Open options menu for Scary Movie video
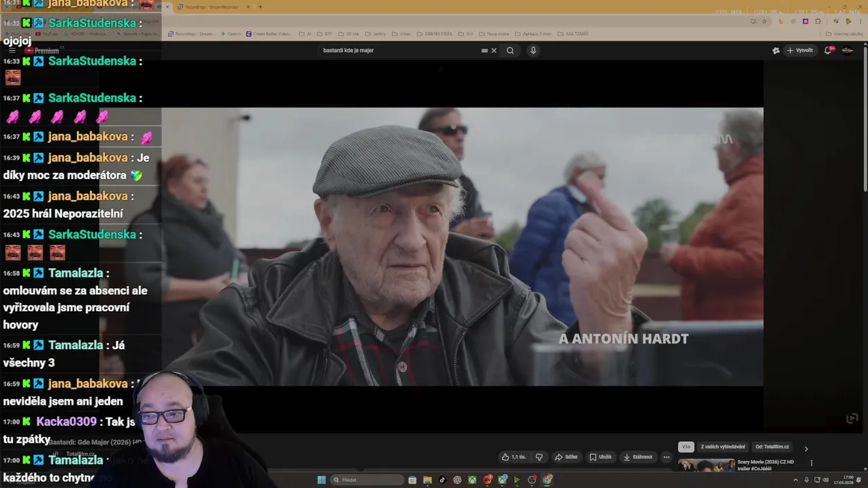 (812, 463)
